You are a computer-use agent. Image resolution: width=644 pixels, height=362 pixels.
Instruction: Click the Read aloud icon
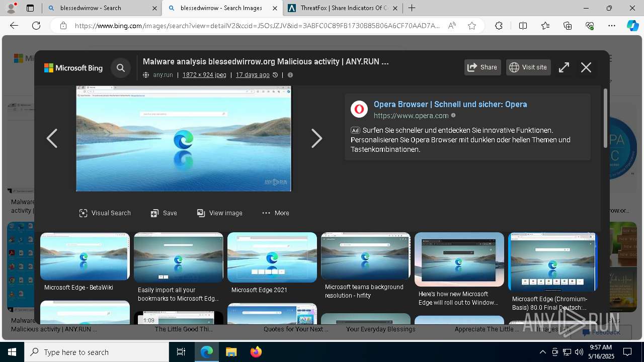[x=452, y=26]
